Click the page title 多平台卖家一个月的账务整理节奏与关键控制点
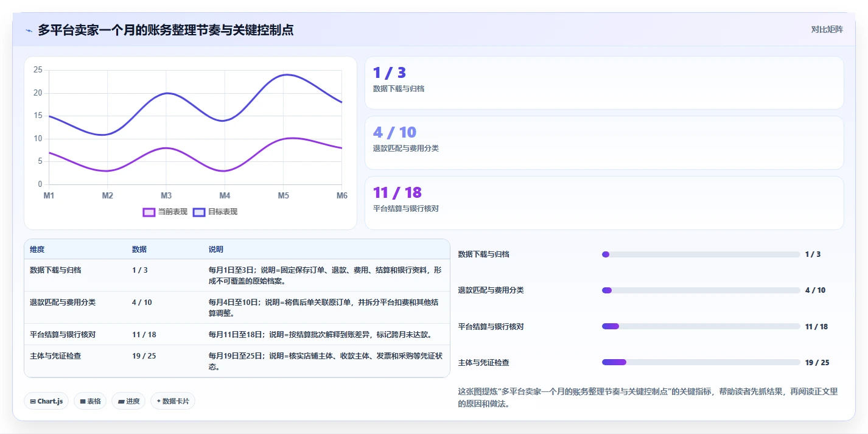Screen dimensions: 868x434 pos(166,30)
